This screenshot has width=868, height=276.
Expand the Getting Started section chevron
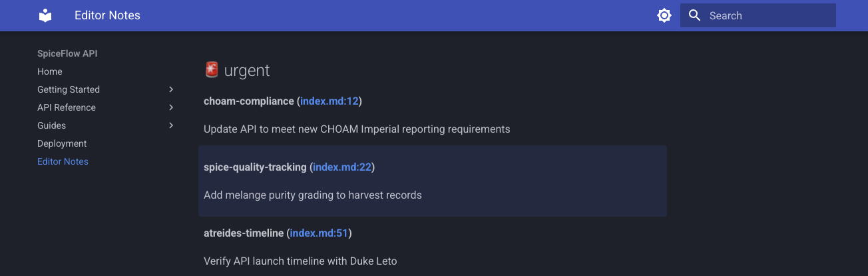[x=171, y=89]
